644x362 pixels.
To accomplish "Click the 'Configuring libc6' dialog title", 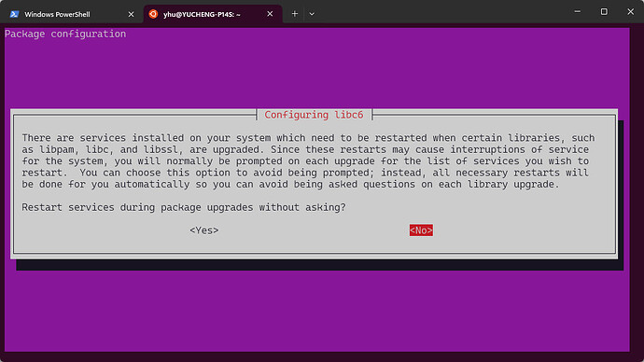I will [314, 115].
